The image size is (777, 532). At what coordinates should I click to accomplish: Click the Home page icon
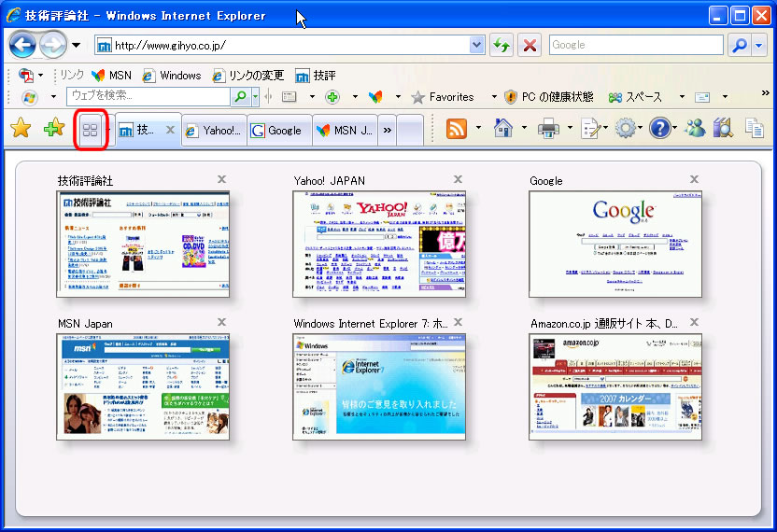(x=503, y=128)
